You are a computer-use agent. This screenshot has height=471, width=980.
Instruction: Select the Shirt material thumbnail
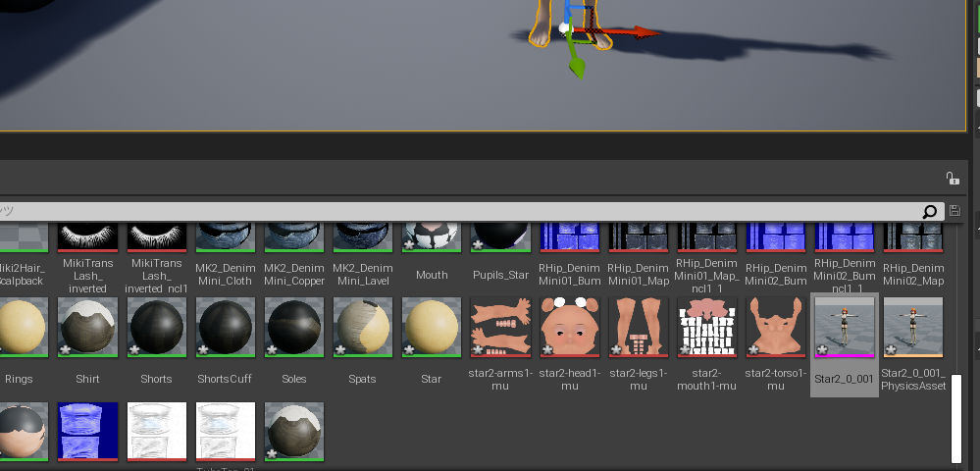click(x=87, y=327)
